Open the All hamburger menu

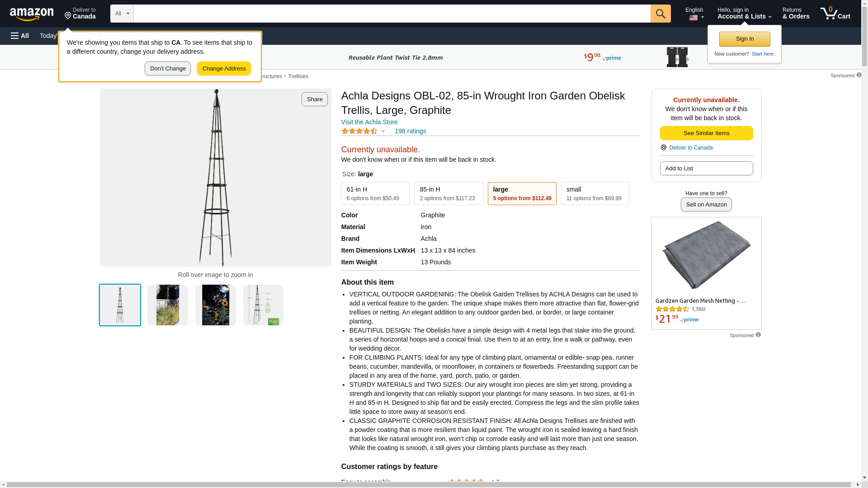click(20, 36)
